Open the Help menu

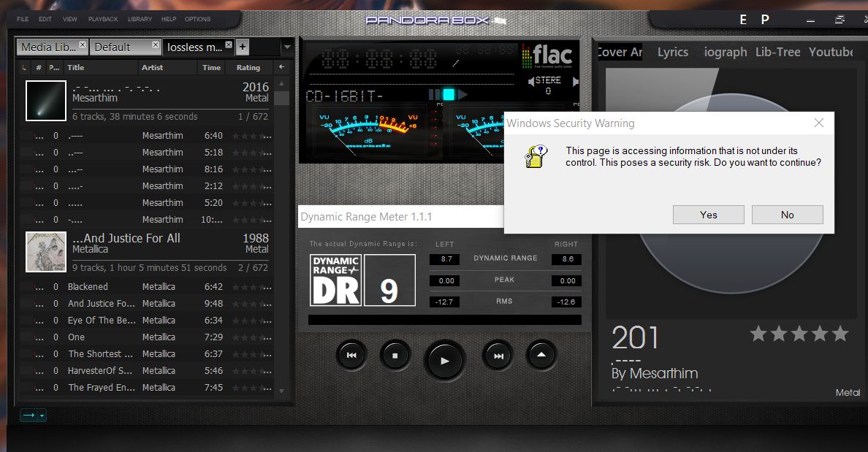[169, 19]
